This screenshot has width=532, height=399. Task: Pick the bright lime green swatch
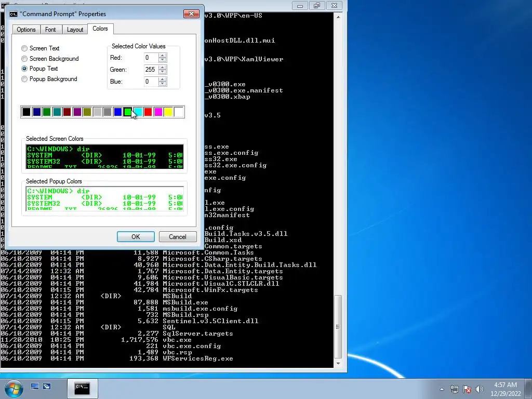tap(128, 112)
